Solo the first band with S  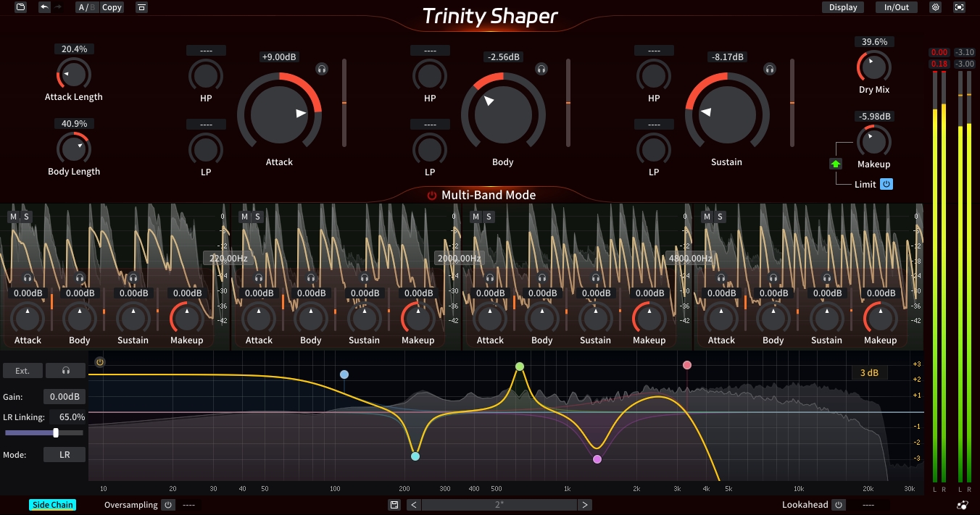click(27, 217)
